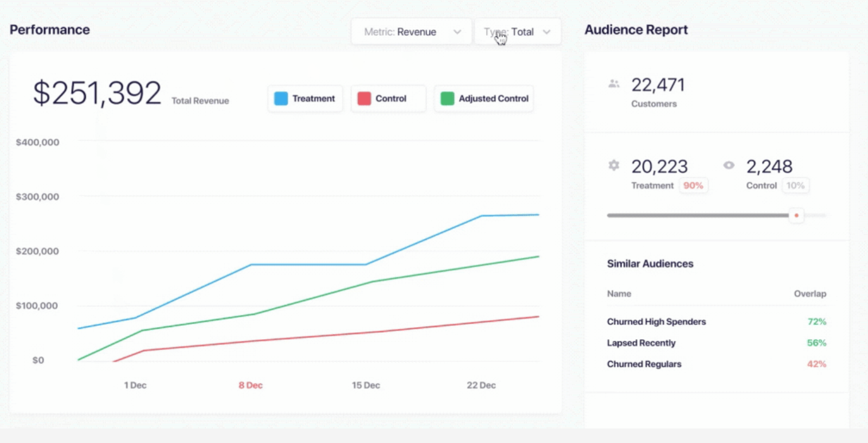Click the 42% overlap value
Image resolution: width=868 pixels, height=443 pixels.
[817, 364]
